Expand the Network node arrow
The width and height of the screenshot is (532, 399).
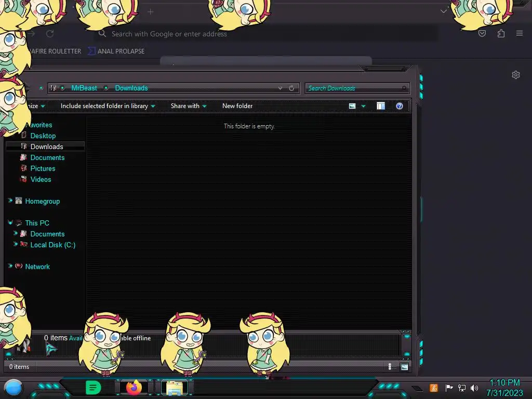coord(10,266)
